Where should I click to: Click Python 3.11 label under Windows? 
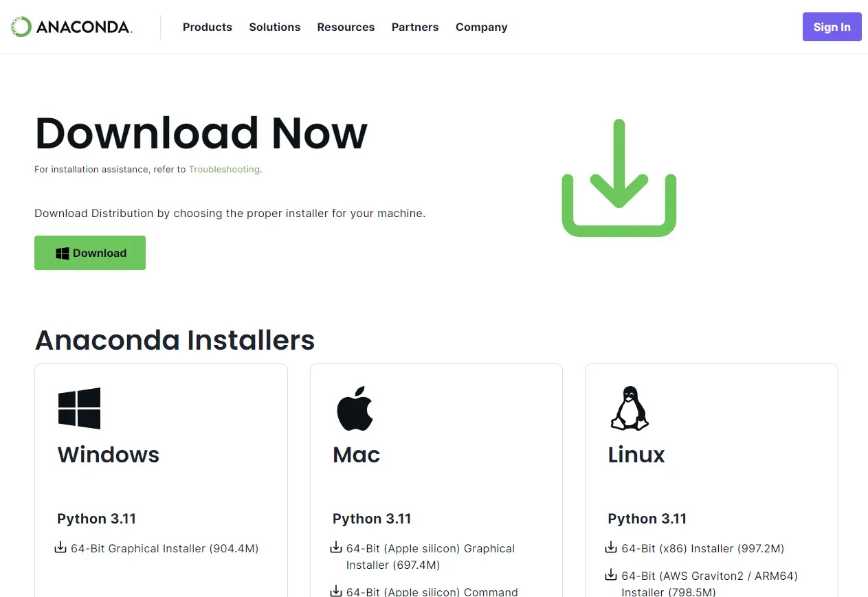click(x=97, y=519)
